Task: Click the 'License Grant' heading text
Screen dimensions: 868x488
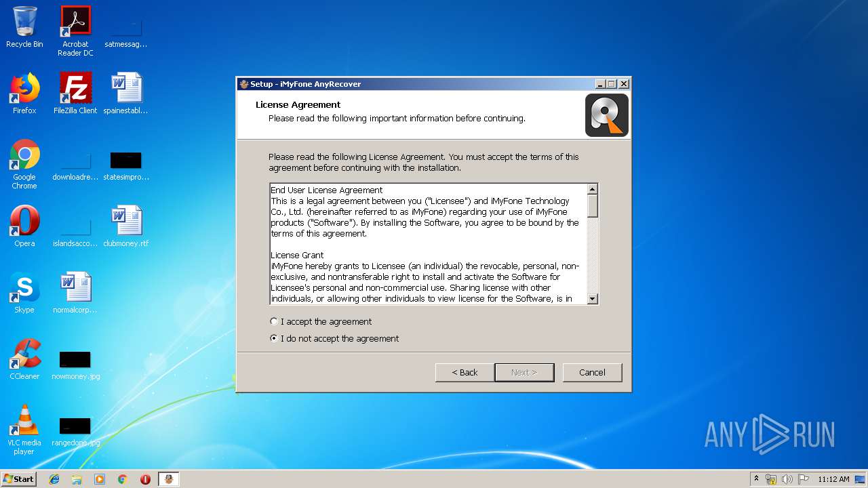Action: (297, 256)
